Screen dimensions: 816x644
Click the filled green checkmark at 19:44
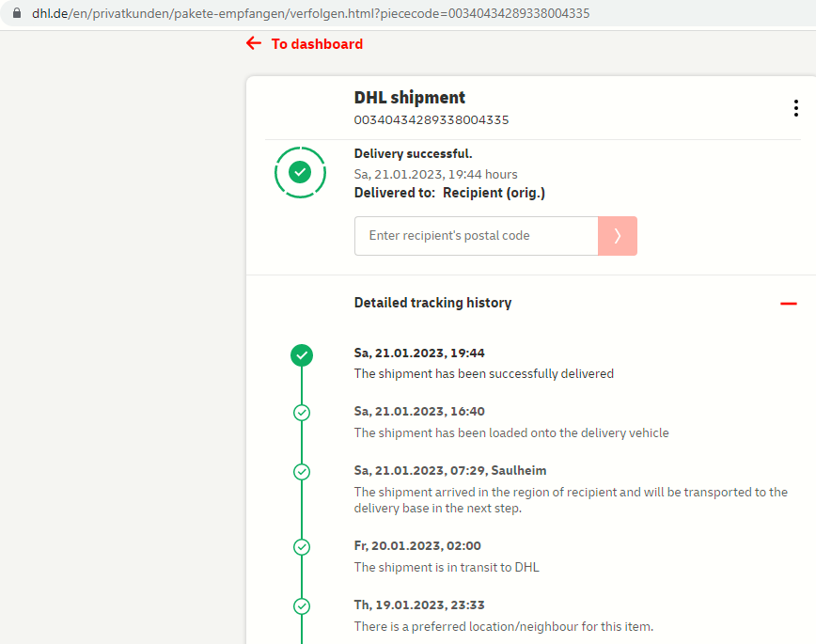click(302, 354)
